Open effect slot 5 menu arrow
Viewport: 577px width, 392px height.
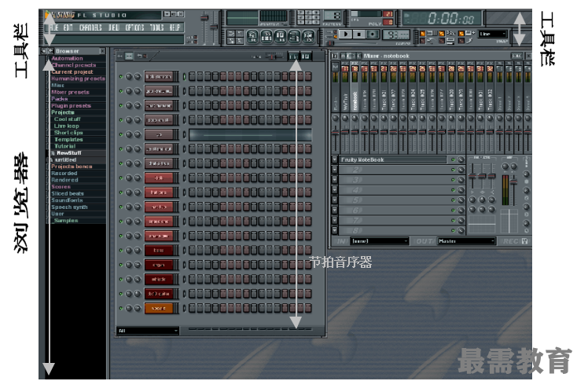[x=335, y=200]
